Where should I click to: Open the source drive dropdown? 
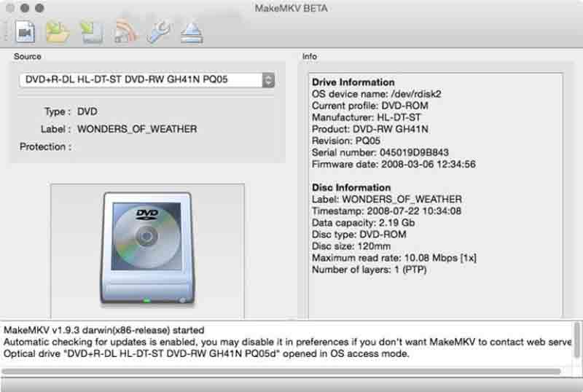(147, 79)
